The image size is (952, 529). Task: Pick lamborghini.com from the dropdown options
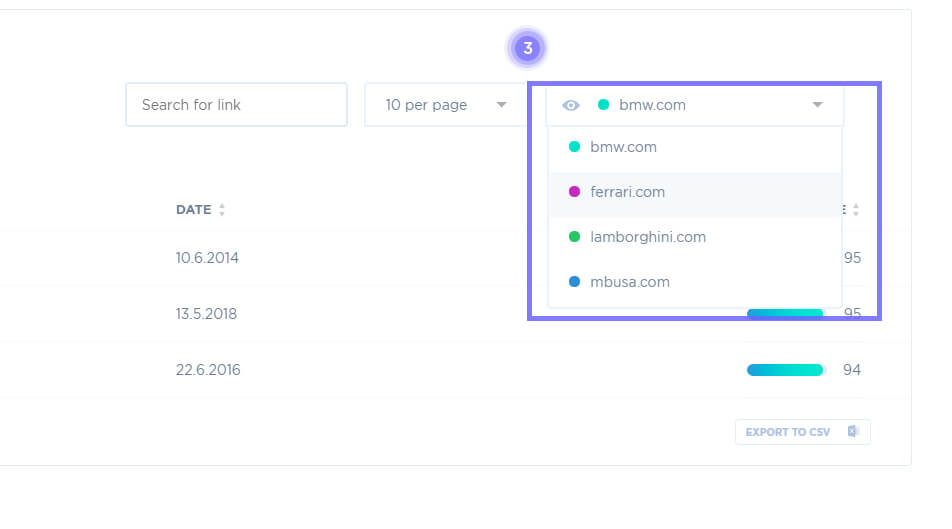click(x=695, y=237)
